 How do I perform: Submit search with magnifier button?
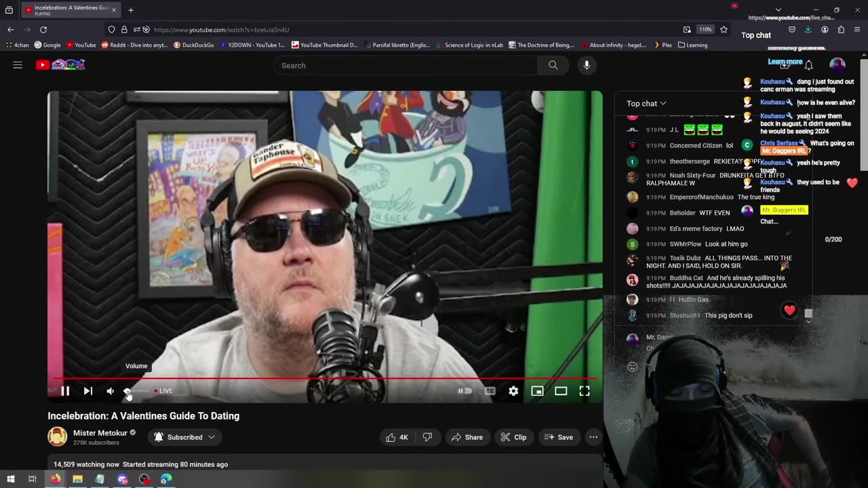tap(553, 66)
